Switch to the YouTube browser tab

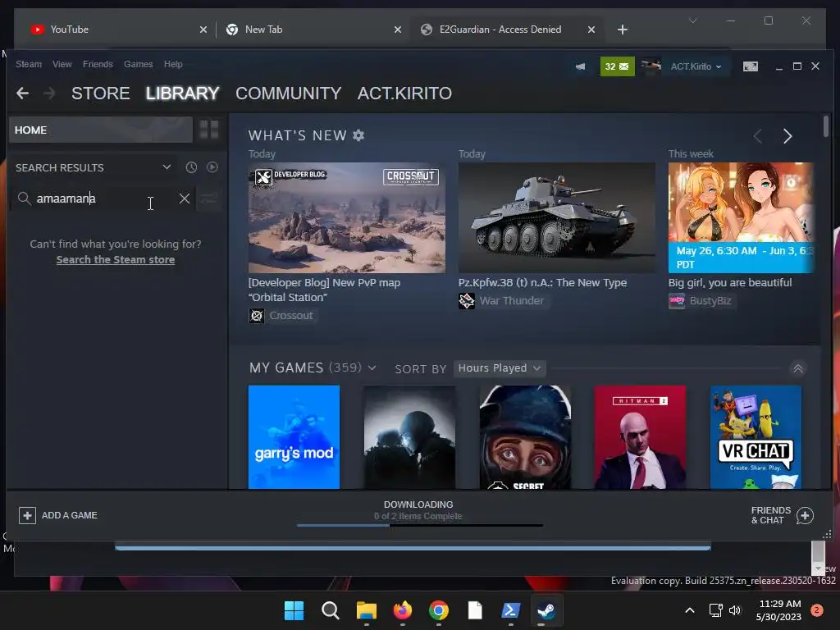pyautogui.click(x=118, y=30)
